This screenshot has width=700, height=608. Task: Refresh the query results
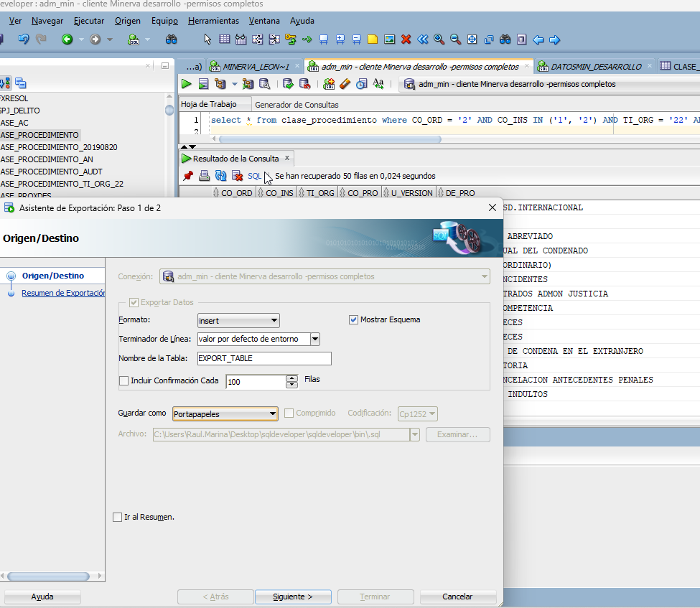coord(221,176)
